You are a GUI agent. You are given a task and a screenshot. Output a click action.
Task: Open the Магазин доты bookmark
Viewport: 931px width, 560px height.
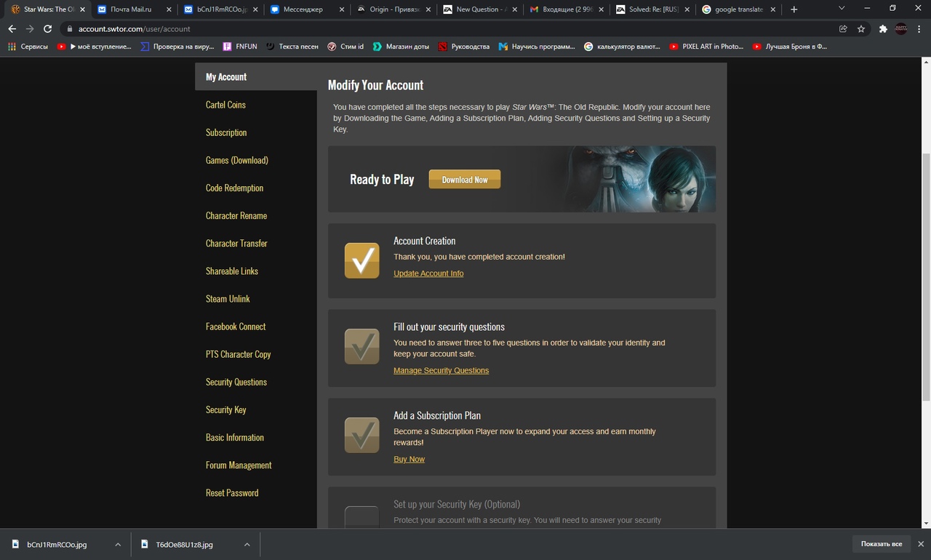(x=401, y=47)
